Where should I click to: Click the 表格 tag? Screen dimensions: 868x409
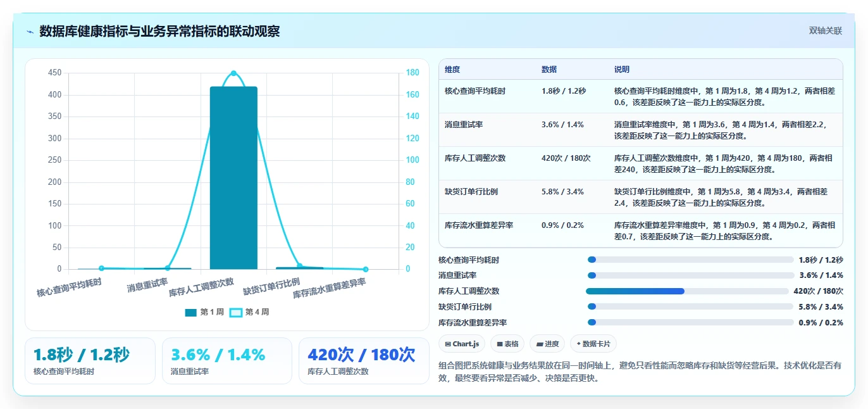(x=507, y=344)
